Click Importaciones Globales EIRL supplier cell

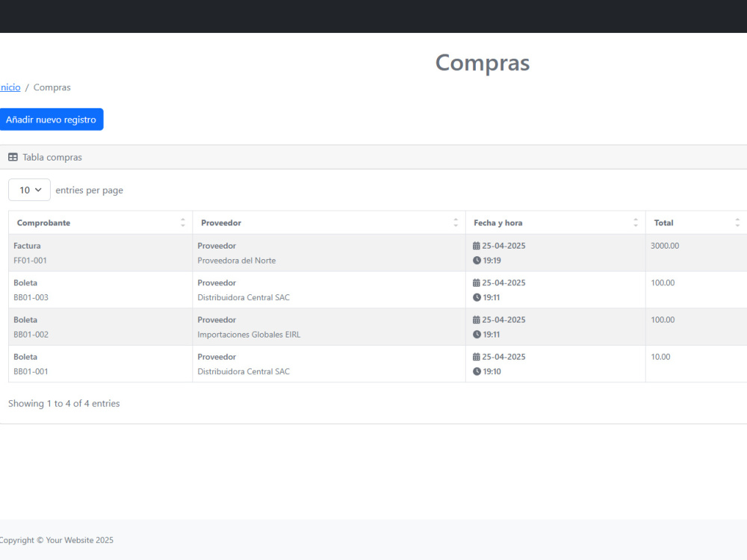click(249, 335)
